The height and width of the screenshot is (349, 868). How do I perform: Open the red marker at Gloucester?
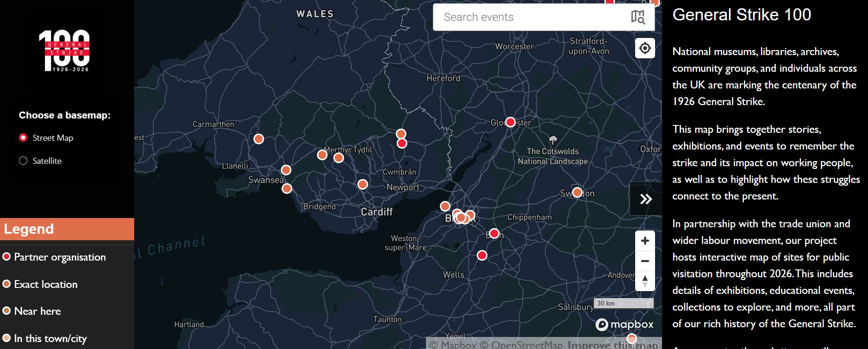[x=510, y=122]
